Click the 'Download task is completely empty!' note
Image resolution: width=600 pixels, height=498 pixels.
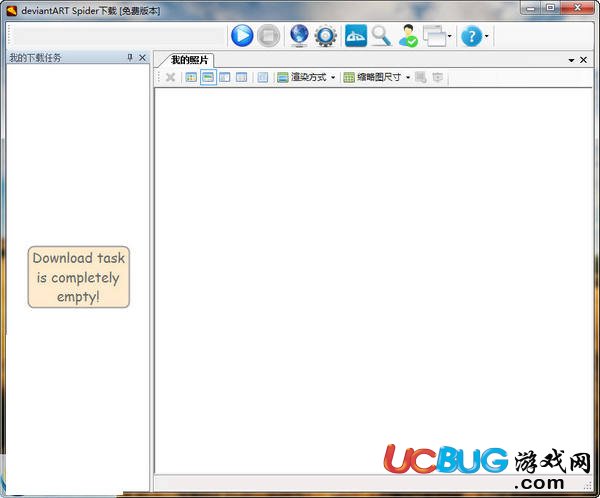pos(78,277)
